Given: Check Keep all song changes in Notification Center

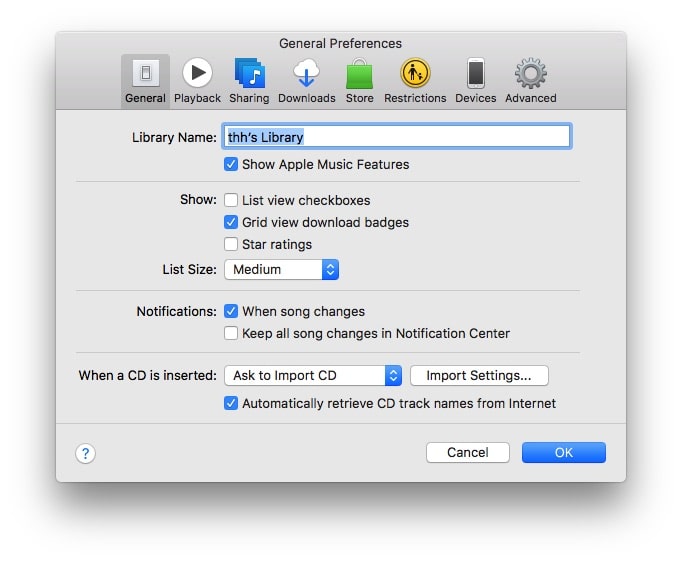Looking at the screenshot, I should pos(231,333).
